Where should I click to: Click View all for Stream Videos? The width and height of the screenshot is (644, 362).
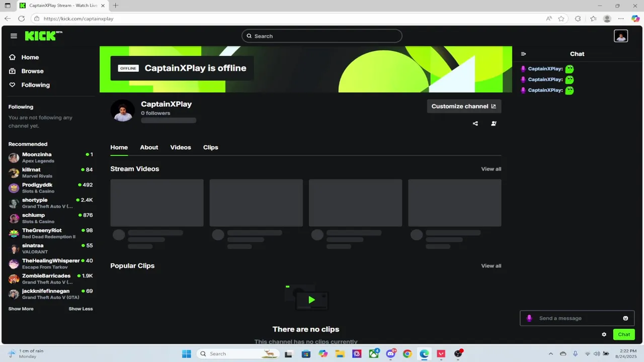(x=491, y=169)
